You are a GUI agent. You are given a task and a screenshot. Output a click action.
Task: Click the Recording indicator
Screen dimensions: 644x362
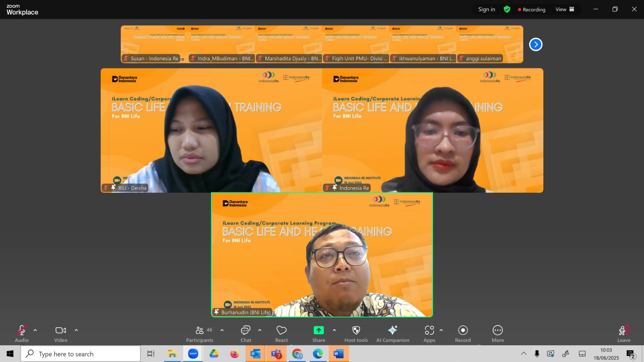pos(532,9)
